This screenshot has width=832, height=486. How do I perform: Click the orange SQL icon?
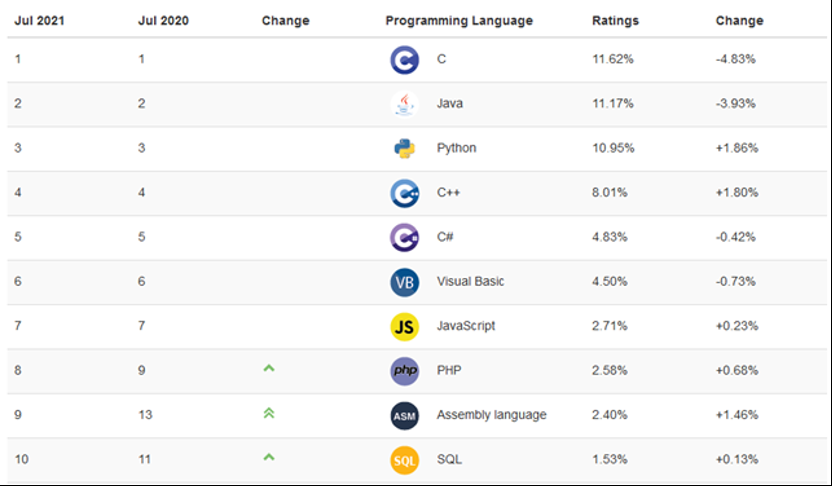click(x=405, y=460)
